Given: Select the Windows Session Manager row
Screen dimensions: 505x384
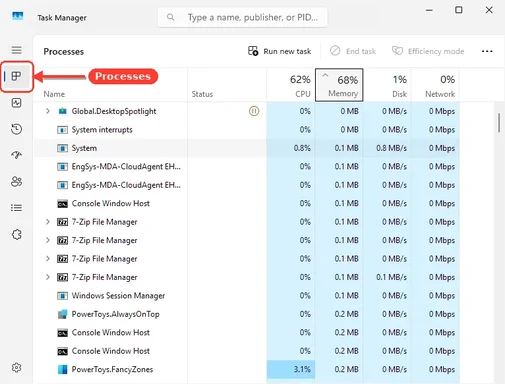Looking at the screenshot, I should pos(247,296).
